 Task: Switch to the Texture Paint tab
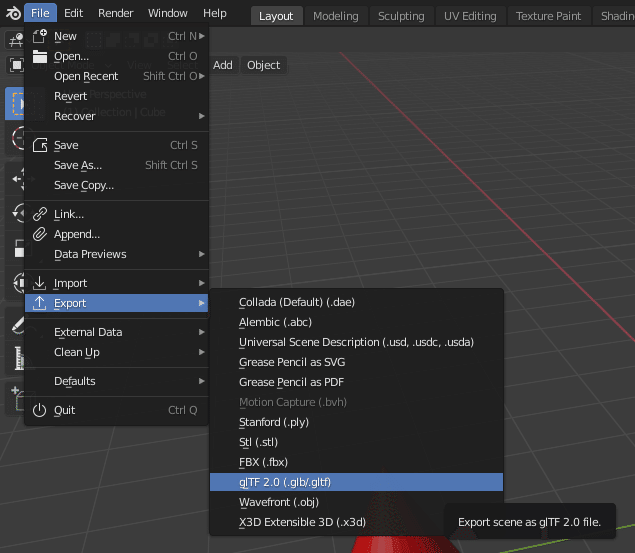(x=548, y=16)
